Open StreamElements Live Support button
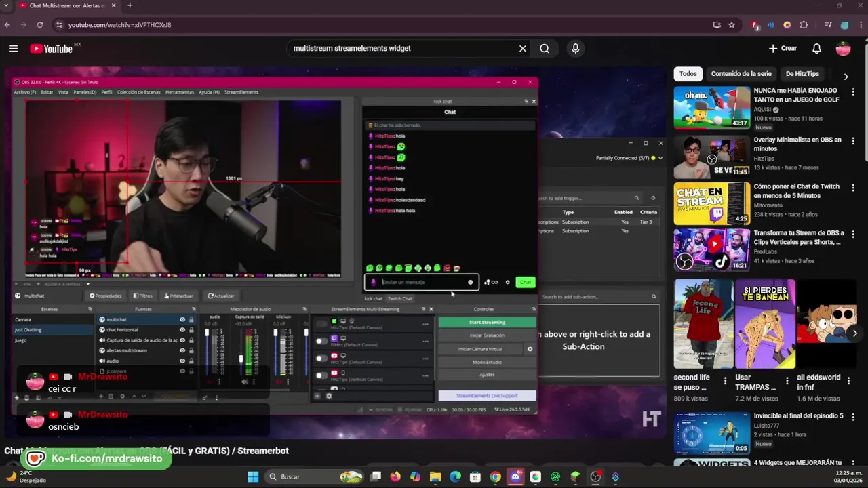This screenshot has height=488, width=868. (487, 395)
